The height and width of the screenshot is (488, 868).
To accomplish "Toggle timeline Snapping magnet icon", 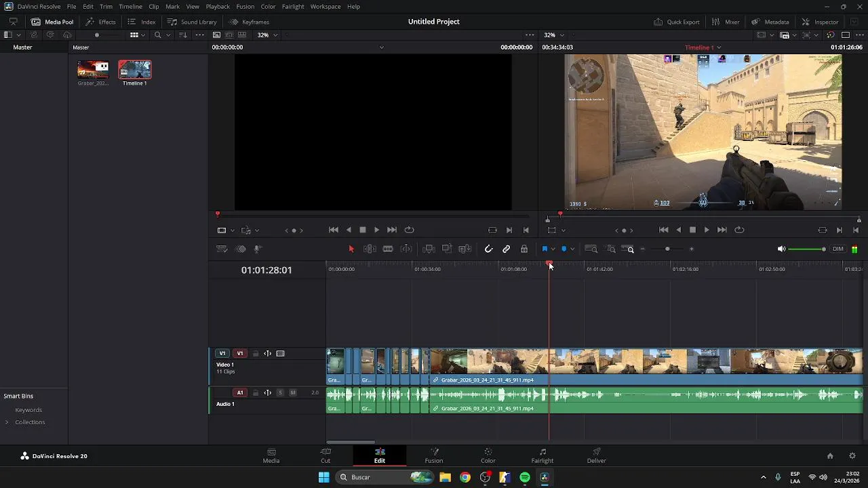I will [x=488, y=249].
